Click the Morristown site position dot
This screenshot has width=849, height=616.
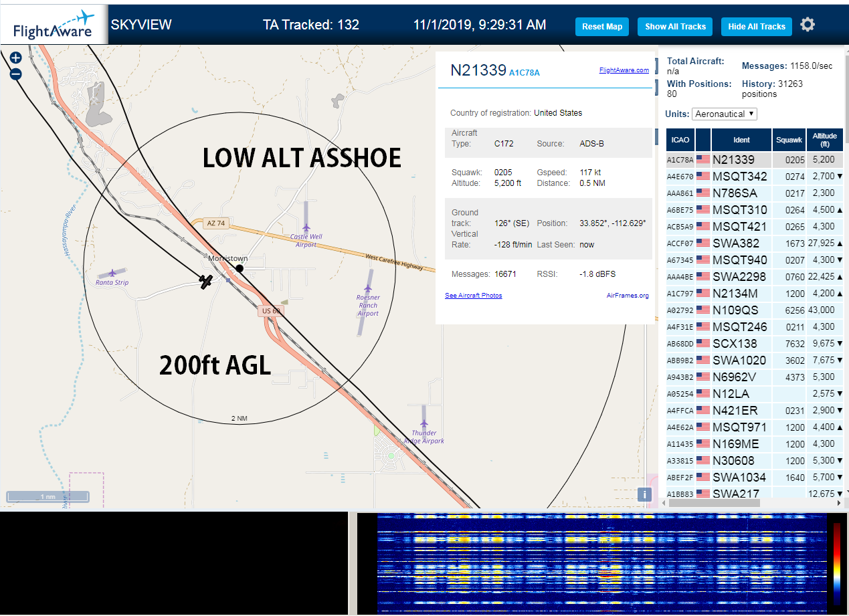240,268
